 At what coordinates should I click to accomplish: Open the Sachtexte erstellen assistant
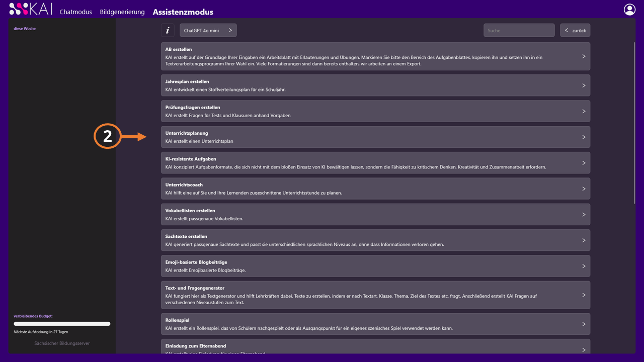(375, 240)
